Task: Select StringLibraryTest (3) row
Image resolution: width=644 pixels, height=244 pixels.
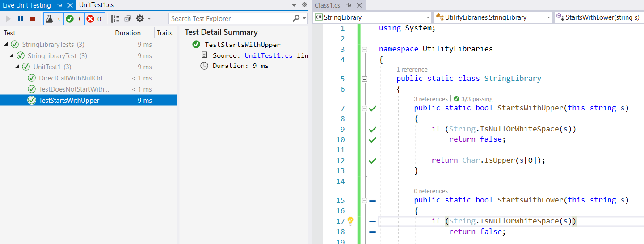Action: [88, 56]
